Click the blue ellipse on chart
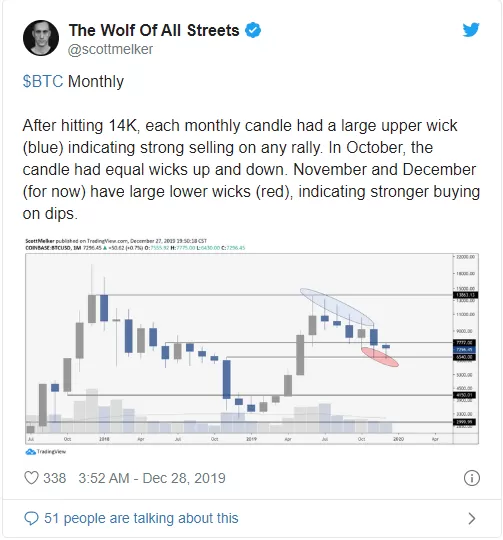503x540 pixels. click(x=337, y=307)
